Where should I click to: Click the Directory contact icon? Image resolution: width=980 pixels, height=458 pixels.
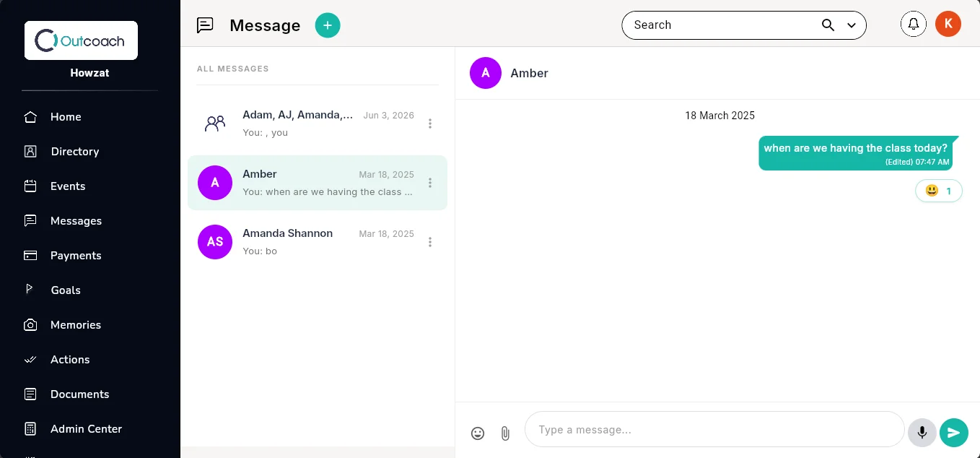pyautogui.click(x=30, y=152)
